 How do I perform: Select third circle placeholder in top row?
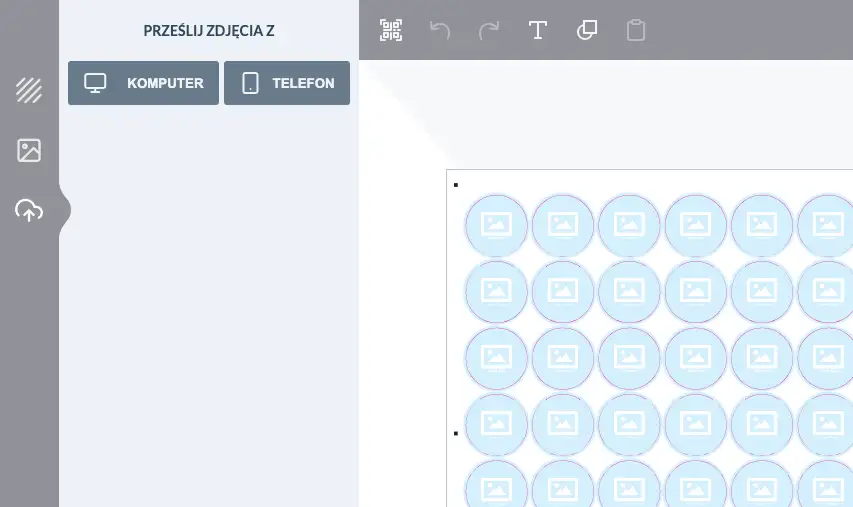point(629,225)
